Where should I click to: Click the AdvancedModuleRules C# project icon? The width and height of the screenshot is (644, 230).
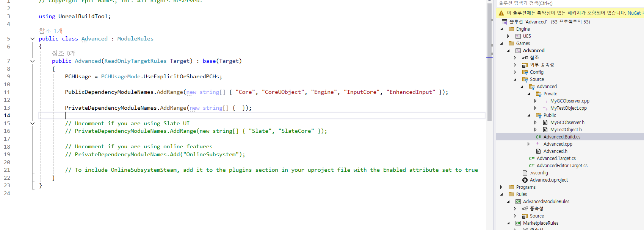[x=518, y=202]
